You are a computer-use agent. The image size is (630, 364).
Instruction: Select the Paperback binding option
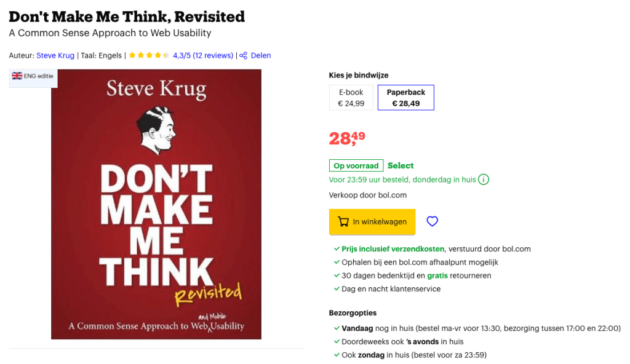406,98
